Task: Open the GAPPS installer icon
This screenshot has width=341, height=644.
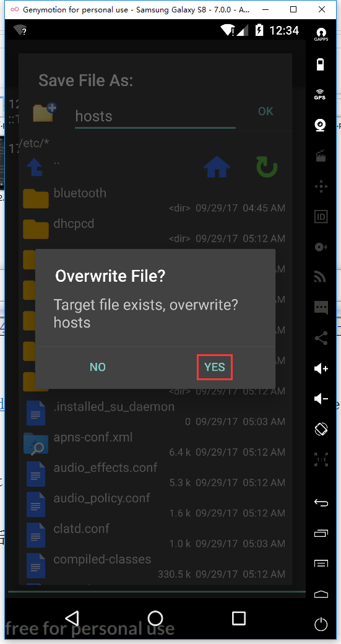Action: pyautogui.click(x=321, y=33)
